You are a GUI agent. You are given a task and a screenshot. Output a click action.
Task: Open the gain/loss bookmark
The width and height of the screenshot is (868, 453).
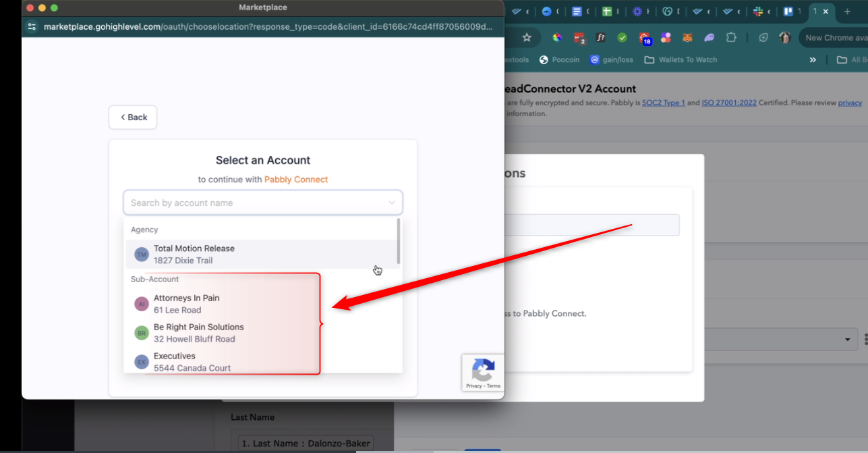pyautogui.click(x=612, y=59)
